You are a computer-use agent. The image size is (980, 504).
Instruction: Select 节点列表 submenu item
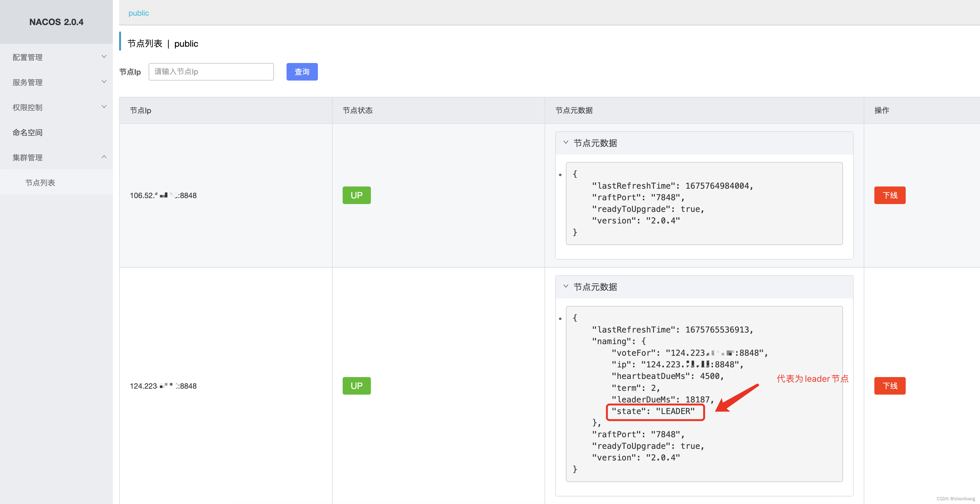pos(40,183)
